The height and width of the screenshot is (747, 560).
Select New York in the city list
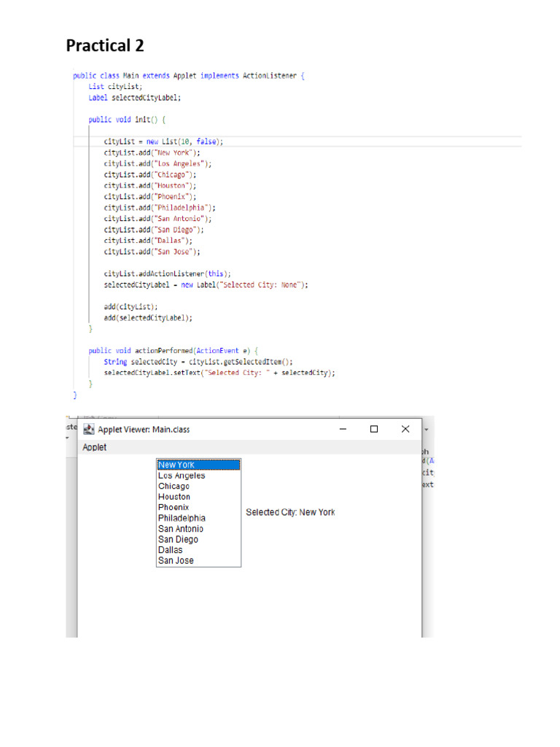(x=176, y=465)
